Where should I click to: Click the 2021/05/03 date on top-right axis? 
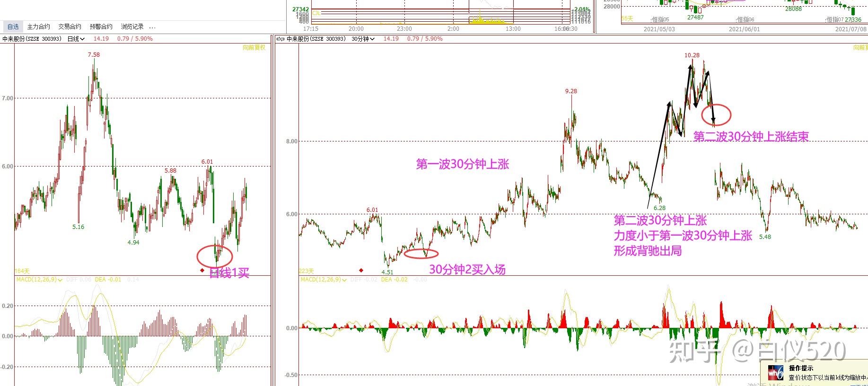pos(659,29)
